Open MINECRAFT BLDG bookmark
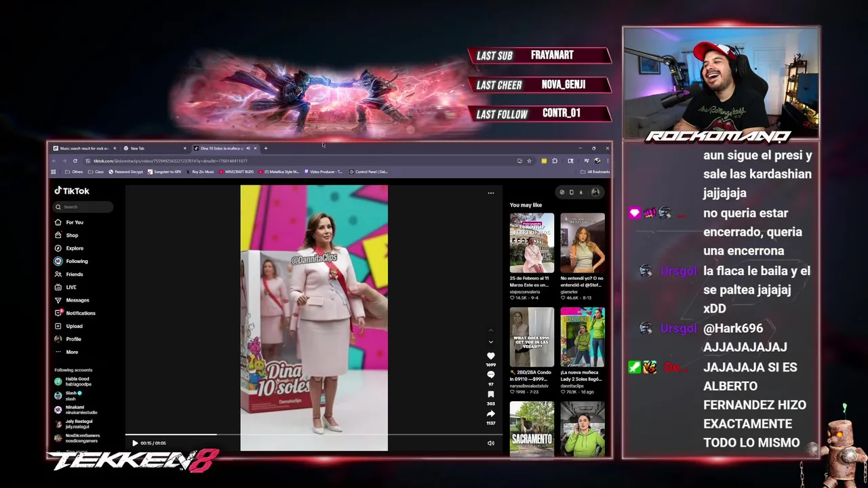This screenshot has height=488, width=868. tap(237, 172)
